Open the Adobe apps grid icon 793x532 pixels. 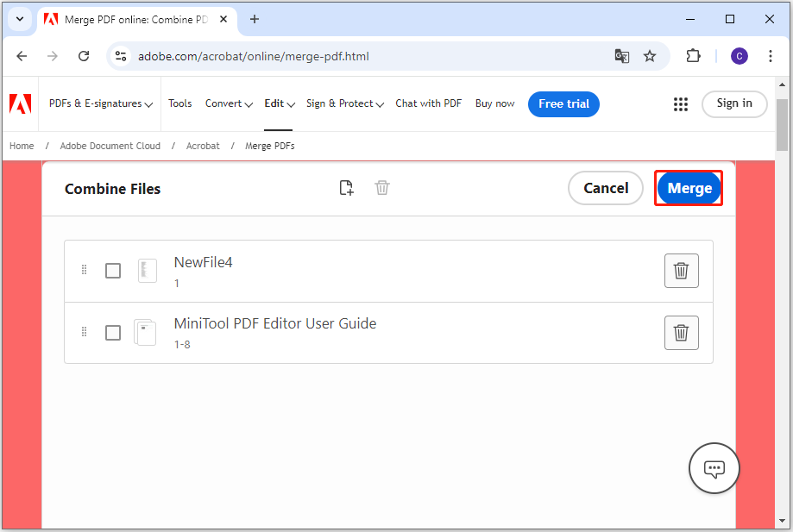tap(681, 104)
